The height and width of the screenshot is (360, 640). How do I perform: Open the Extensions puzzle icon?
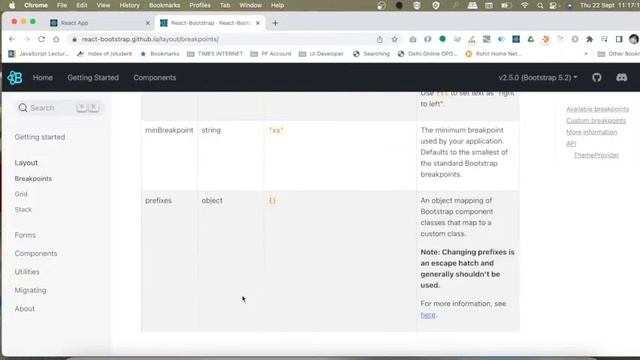589,39
